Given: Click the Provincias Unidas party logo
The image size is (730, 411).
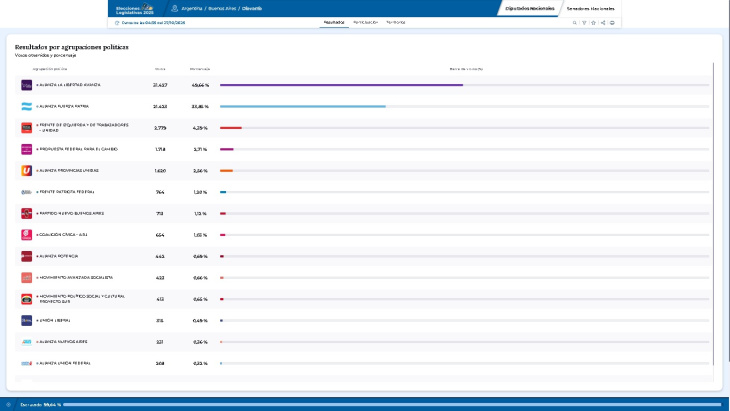Looking at the screenshot, I should (27, 171).
